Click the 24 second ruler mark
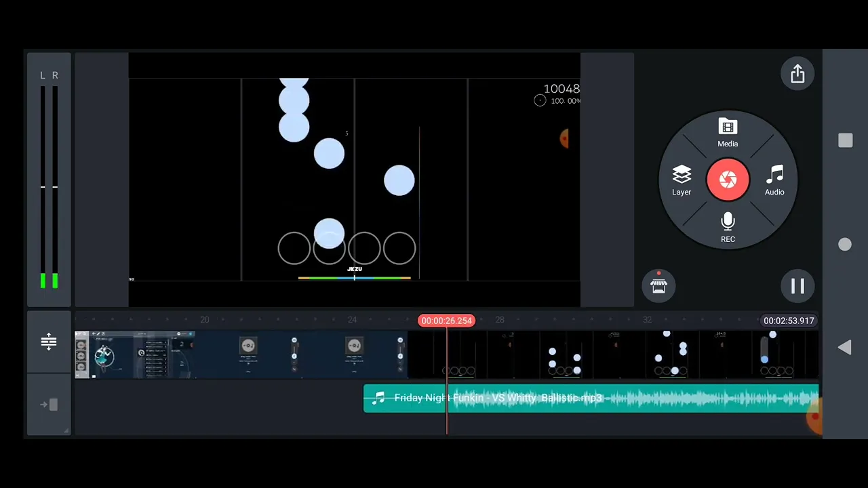 click(352, 320)
